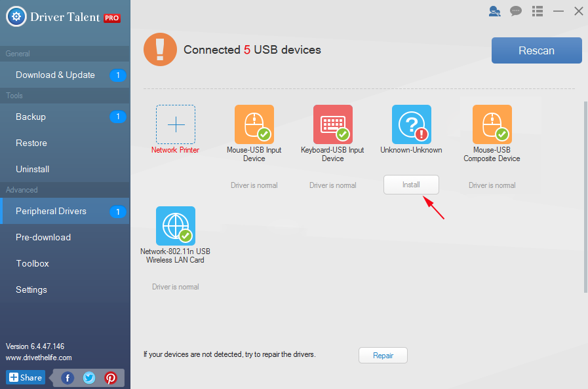Click the USB Wireless LAN Card icon
The width and height of the screenshot is (588, 389).
pos(175,226)
